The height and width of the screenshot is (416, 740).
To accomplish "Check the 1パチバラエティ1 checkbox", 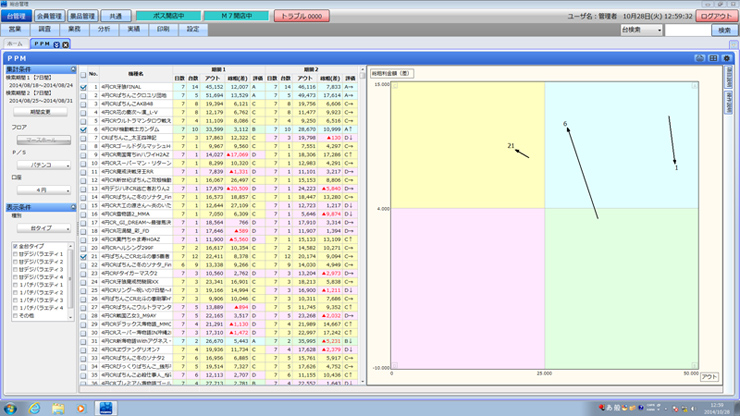I will 16,285.
